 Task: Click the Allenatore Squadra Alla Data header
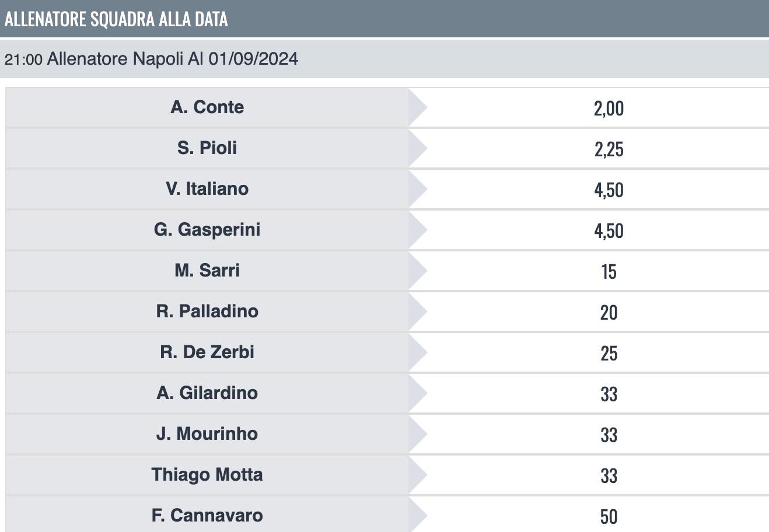(x=117, y=19)
